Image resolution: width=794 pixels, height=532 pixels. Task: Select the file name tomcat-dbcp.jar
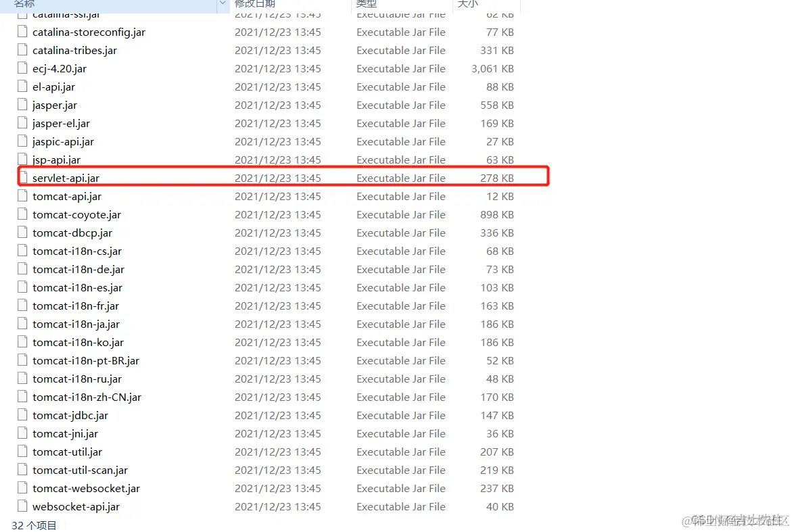pyautogui.click(x=72, y=233)
